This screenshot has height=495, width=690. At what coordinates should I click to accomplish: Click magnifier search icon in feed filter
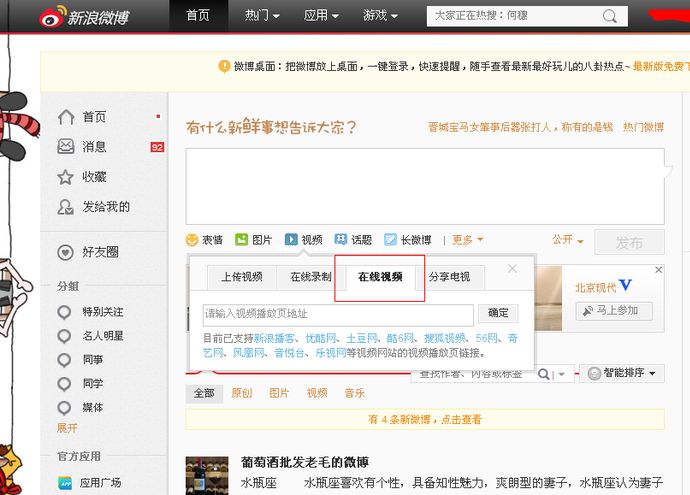pos(545,374)
